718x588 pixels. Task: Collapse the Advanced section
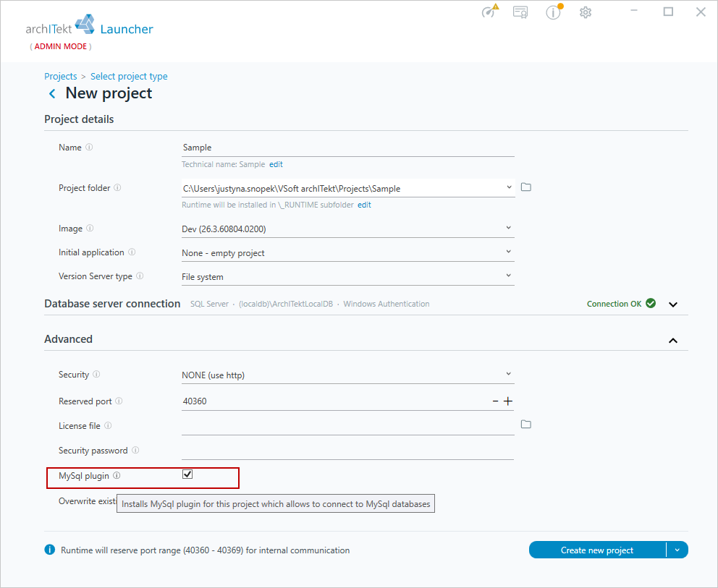[672, 341]
